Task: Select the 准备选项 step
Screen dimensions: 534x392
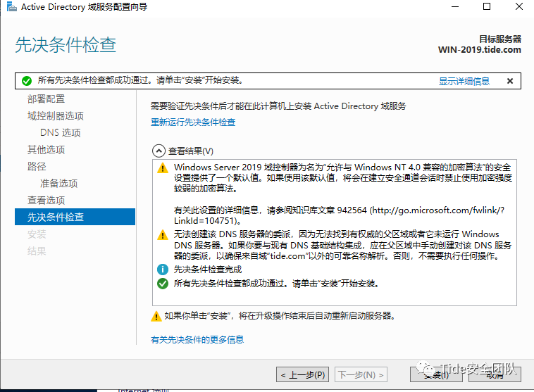Action: pyautogui.click(x=59, y=184)
